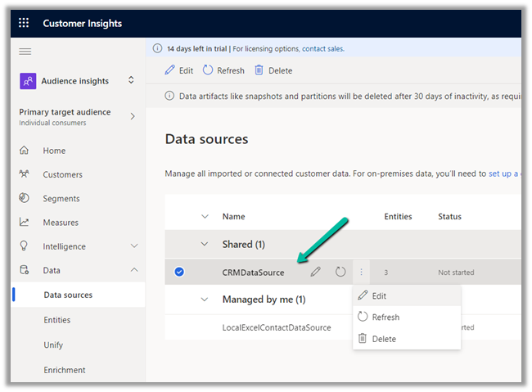Select Edit from the context menu

click(x=379, y=295)
